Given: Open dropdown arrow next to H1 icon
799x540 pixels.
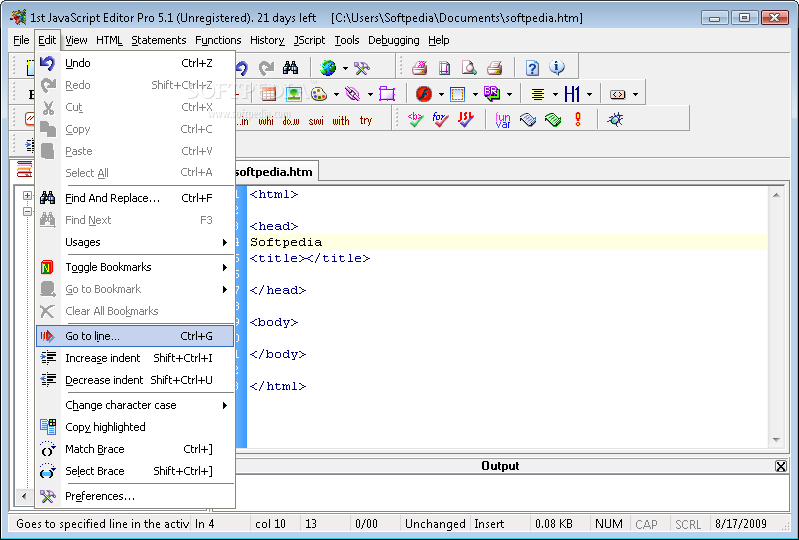Looking at the screenshot, I should point(589,94).
